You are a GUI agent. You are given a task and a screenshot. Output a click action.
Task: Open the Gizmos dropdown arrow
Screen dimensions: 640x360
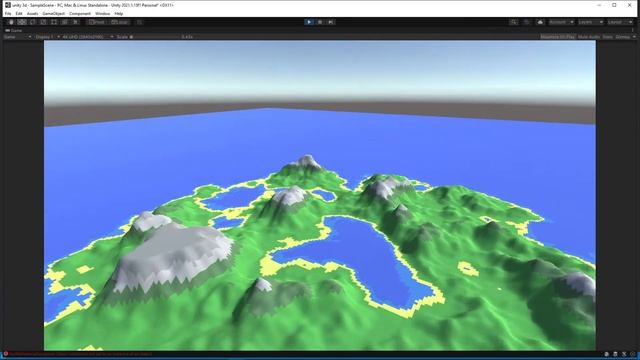pyautogui.click(x=634, y=37)
